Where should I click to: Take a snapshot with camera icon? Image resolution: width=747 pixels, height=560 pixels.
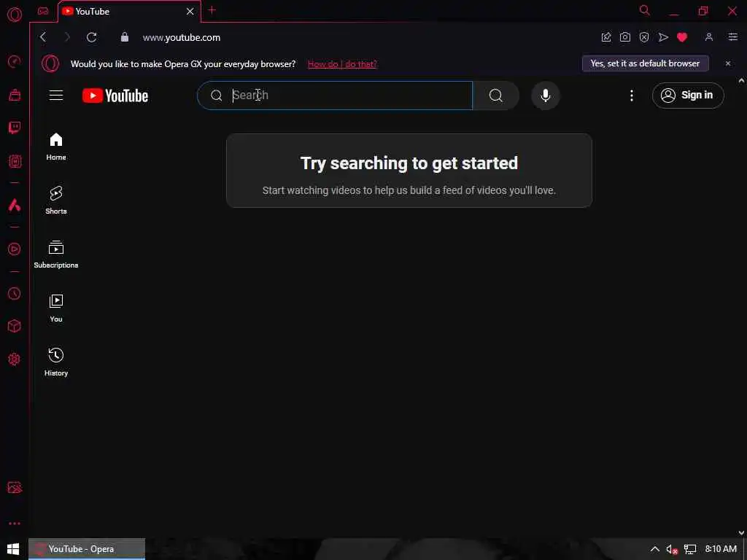click(625, 37)
